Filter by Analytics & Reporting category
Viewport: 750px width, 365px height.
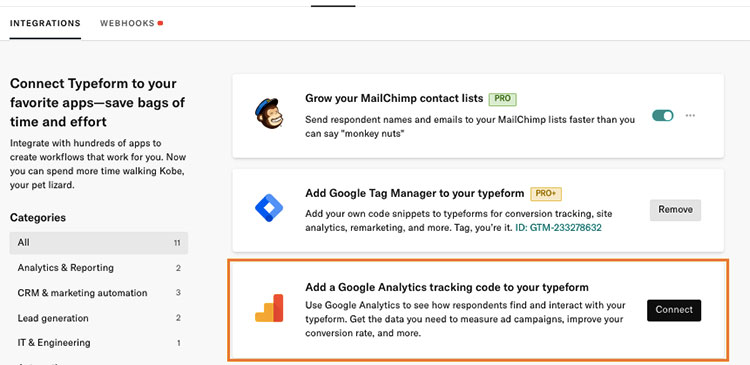coord(99,268)
